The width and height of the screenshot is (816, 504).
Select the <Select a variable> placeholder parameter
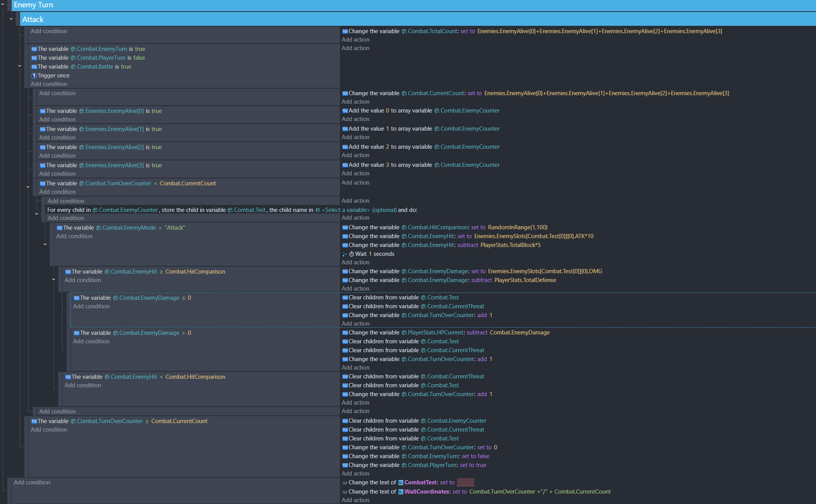pyautogui.click(x=346, y=210)
